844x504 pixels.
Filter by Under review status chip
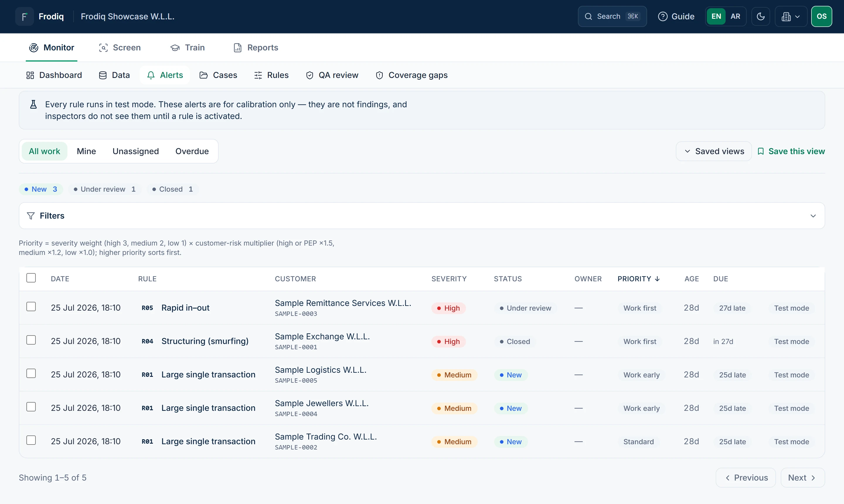(x=105, y=189)
